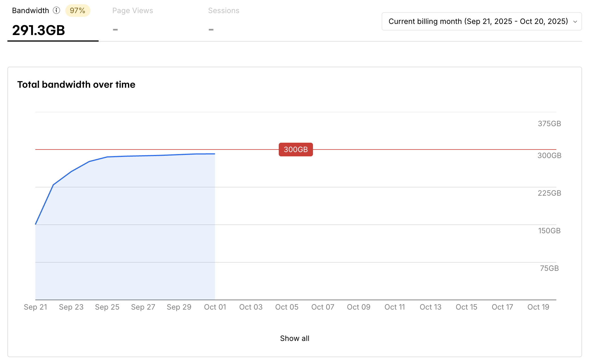Click the 291.3GB bandwidth total
The image size is (590, 364).
(x=38, y=30)
